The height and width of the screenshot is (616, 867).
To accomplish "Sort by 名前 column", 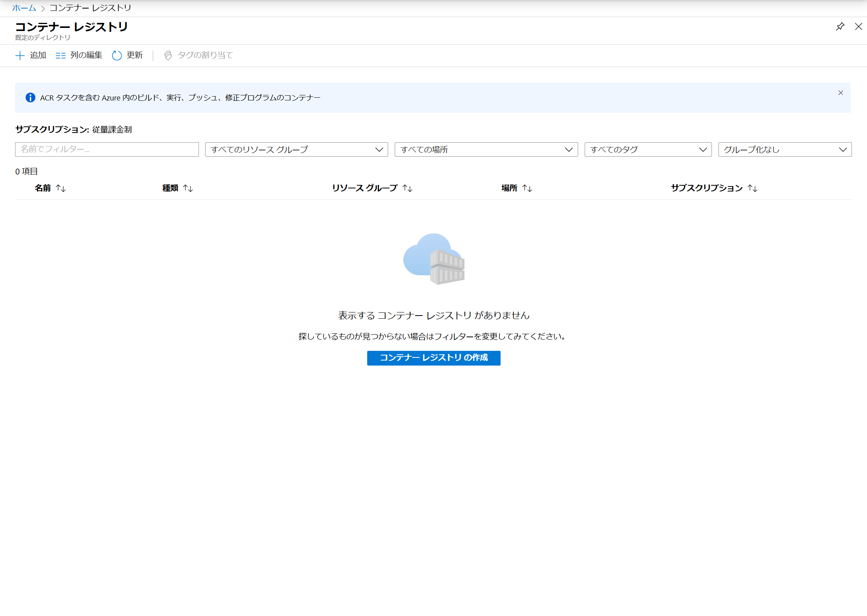I will coord(50,188).
